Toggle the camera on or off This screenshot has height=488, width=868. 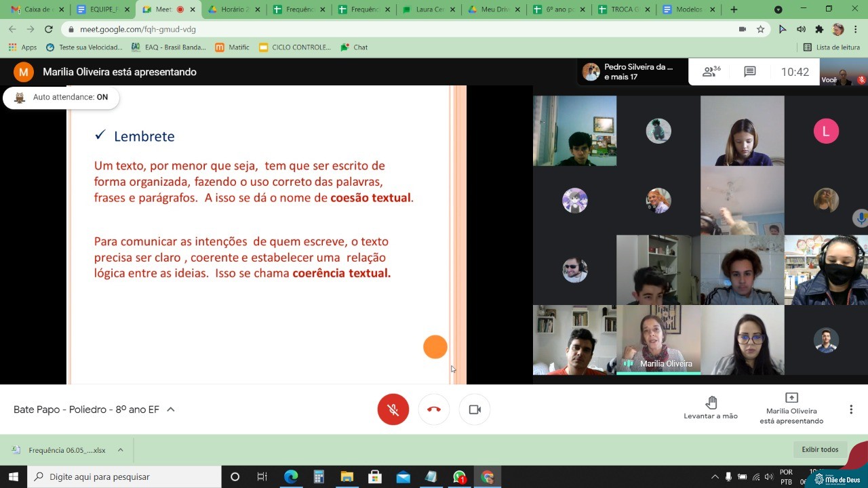pyautogui.click(x=475, y=409)
